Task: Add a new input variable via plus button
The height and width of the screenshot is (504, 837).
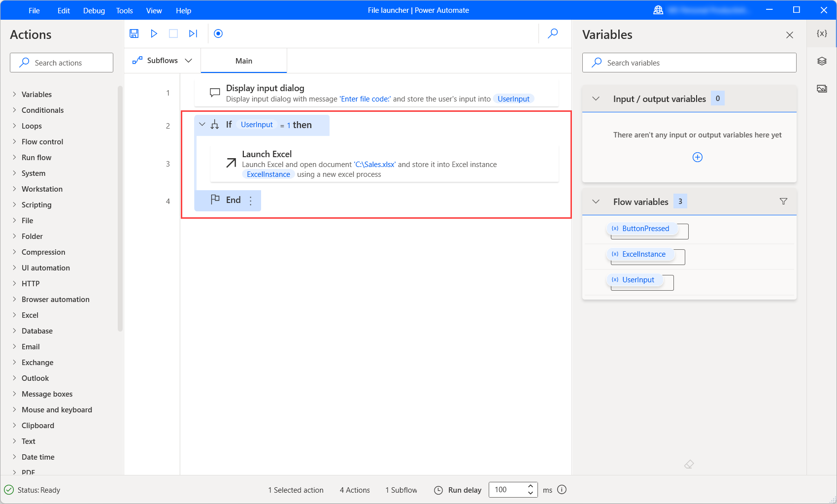Action: (x=697, y=157)
